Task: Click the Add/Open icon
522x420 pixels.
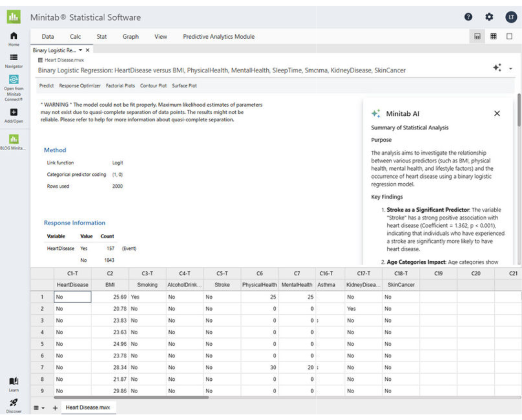Action: click(x=14, y=112)
